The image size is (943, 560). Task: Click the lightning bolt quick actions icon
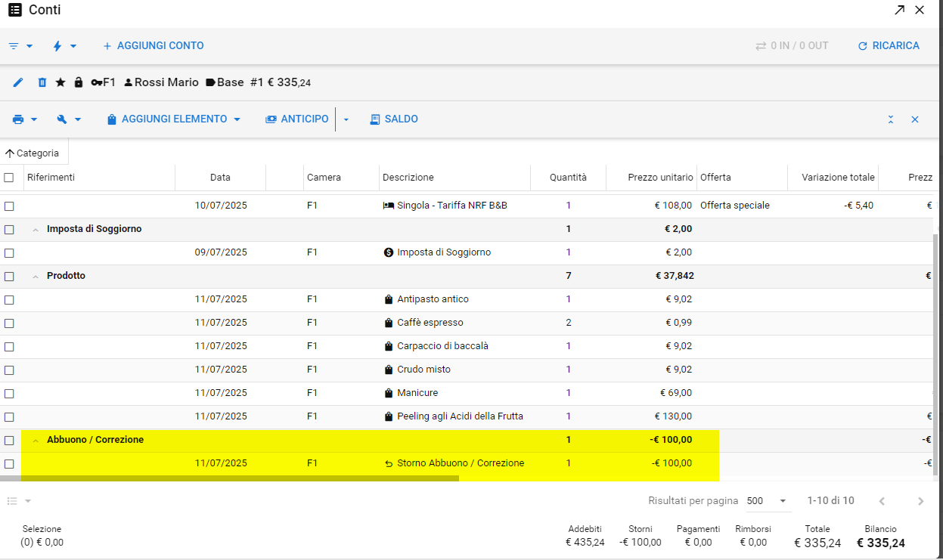(x=57, y=46)
